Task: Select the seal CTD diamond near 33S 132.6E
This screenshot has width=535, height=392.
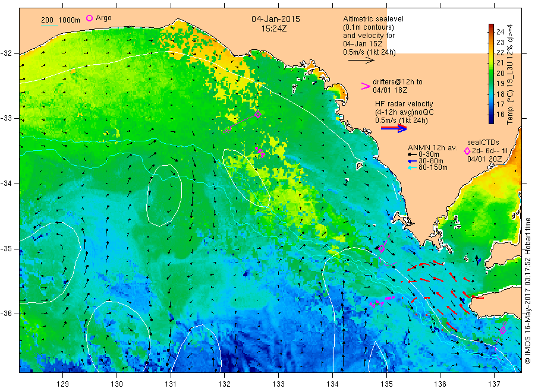Action: [259, 115]
